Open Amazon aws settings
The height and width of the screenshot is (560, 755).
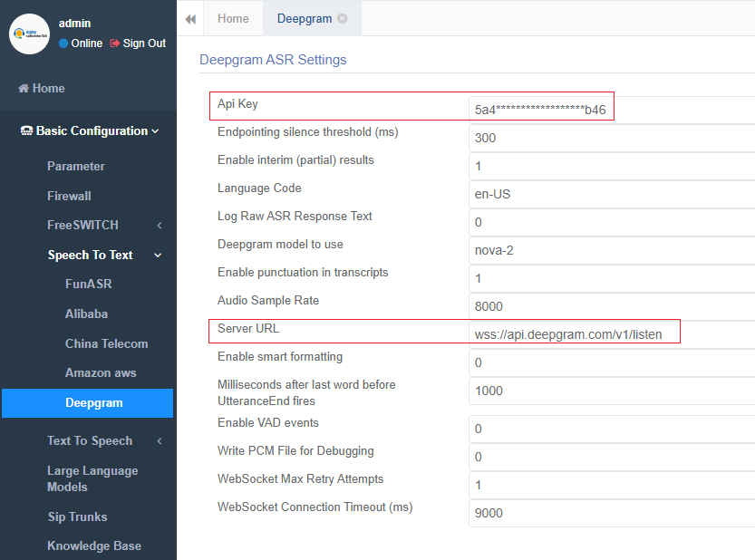click(102, 372)
